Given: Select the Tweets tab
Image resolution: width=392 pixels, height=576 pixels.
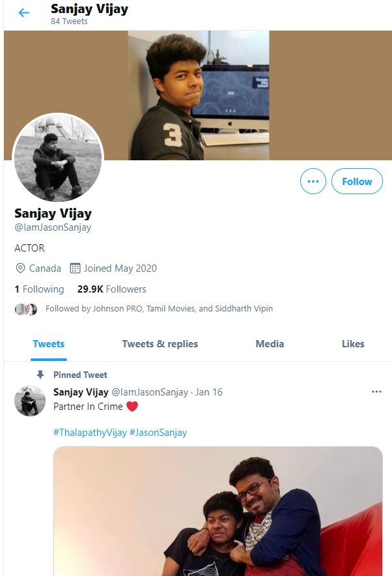Looking at the screenshot, I should click(49, 344).
